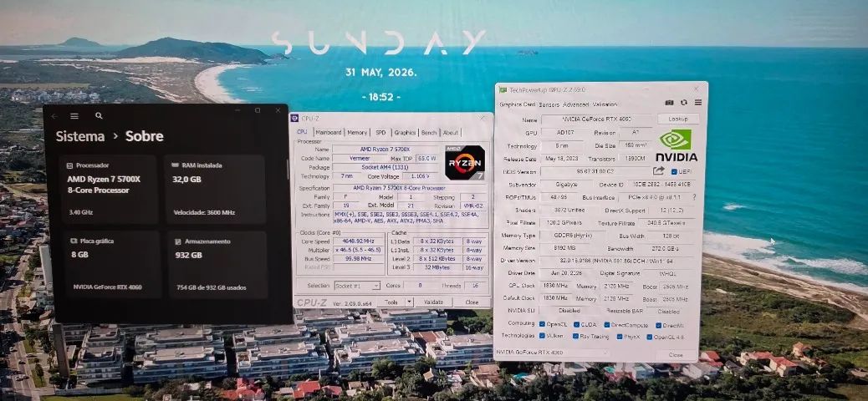The width and height of the screenshot is (868, 401).
Task: Click the Bandwidth value 272.0 GB/s
Action: [x=666, y=249]
